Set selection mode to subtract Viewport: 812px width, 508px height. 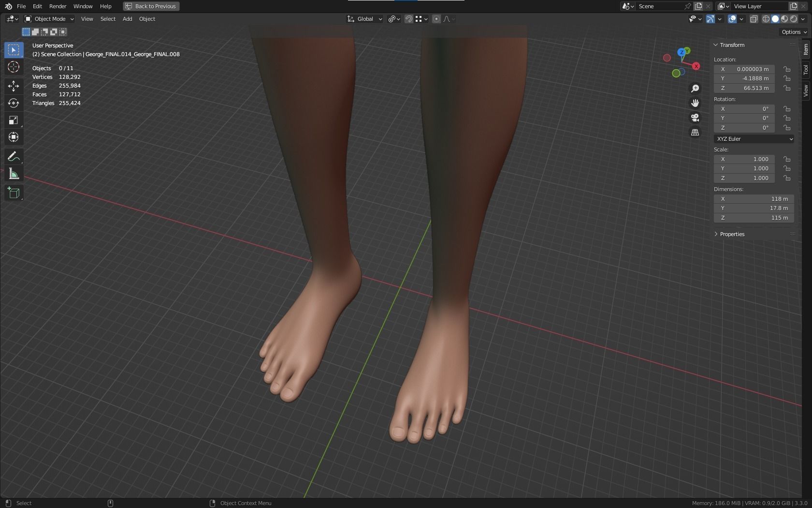coord(44,32)
